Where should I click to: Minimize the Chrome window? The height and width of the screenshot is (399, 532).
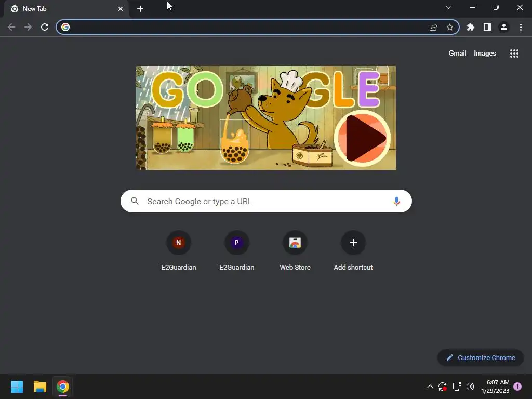[x=472, y=7]
